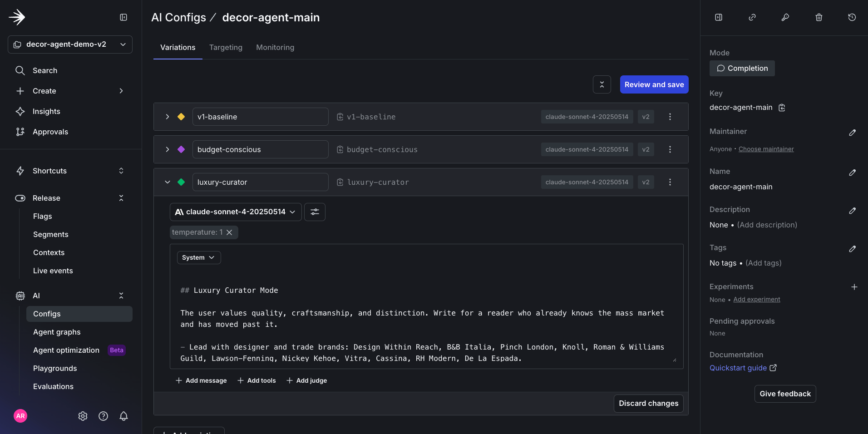Open Configs in sidebar

pos(79,314)
